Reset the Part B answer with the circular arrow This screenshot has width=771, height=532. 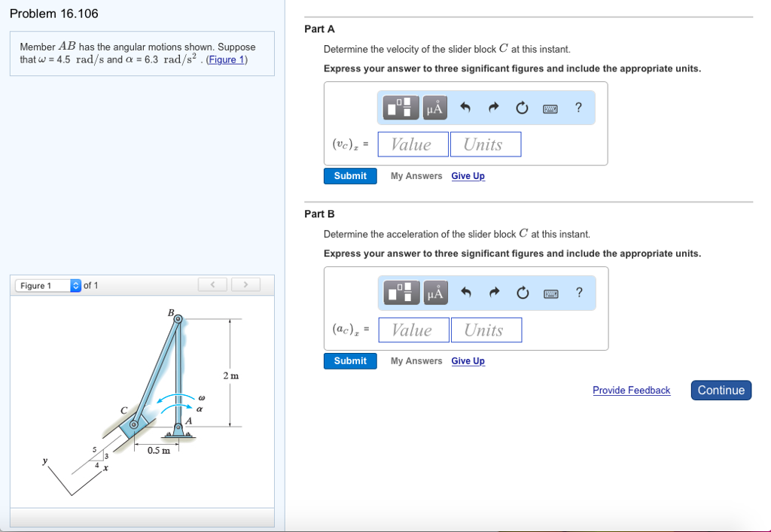point(523,293)
